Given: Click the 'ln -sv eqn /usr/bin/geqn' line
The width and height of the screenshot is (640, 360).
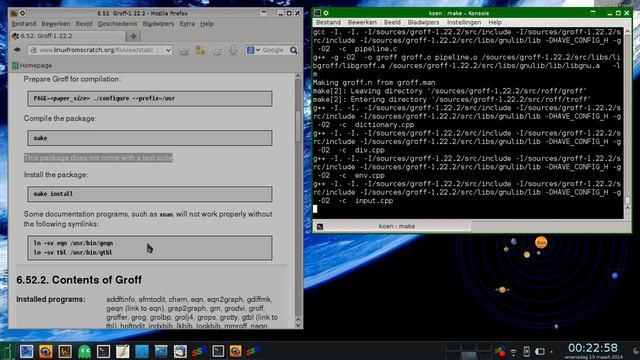Looking at the screenshot, I should coord(73,243).
